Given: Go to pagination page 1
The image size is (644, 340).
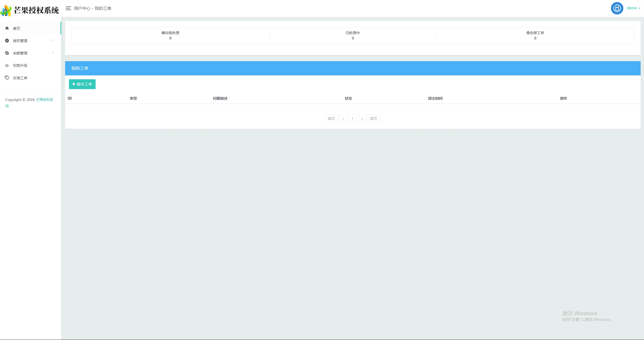Looking at the screenshot, I should coord(352,118).
